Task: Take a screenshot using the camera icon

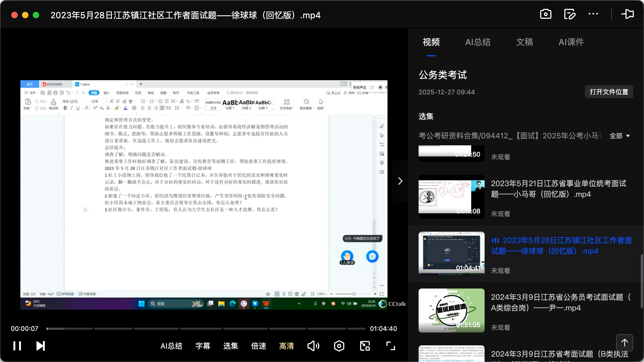Action: [546, 14]
